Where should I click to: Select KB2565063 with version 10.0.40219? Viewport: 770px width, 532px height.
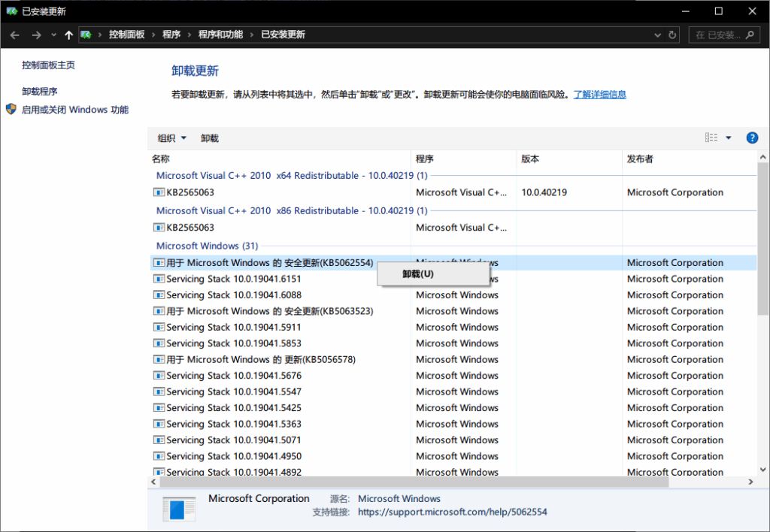click(x=453, y=192)
